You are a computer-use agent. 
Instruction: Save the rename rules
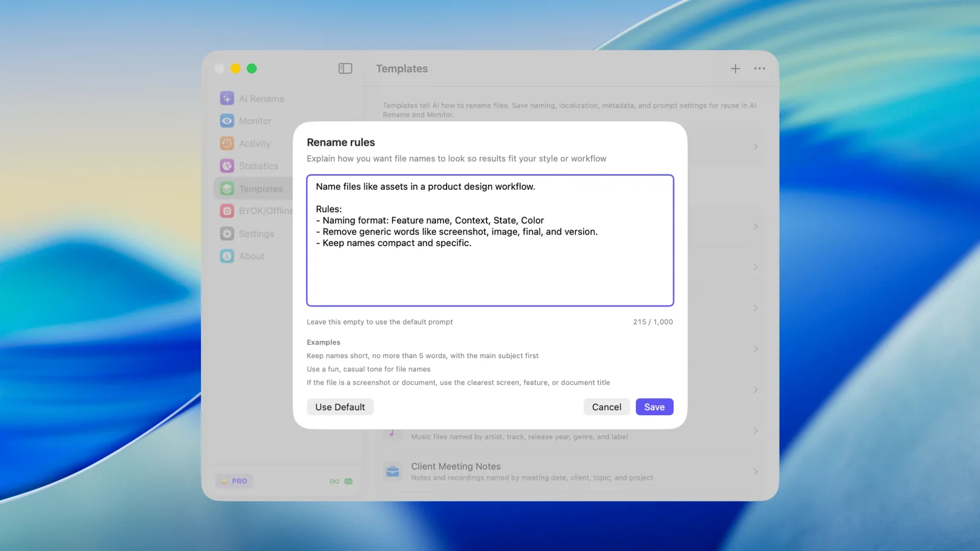[x=654, y=407]
